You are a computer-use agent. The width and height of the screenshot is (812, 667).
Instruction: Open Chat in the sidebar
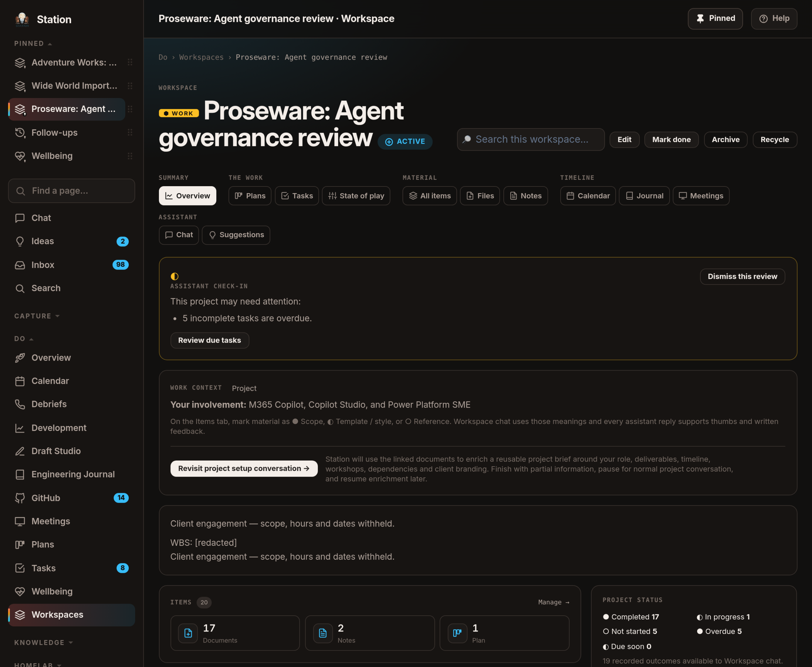coord(71,218)
